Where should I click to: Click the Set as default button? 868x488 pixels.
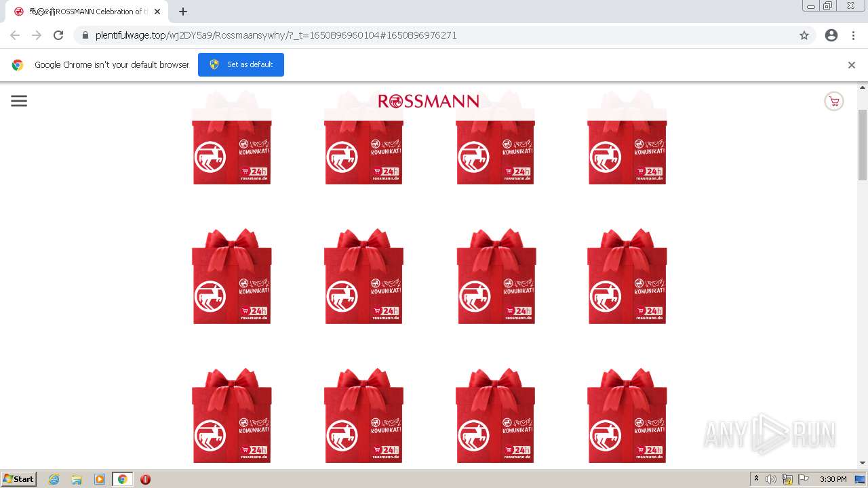tap(241, 64)
